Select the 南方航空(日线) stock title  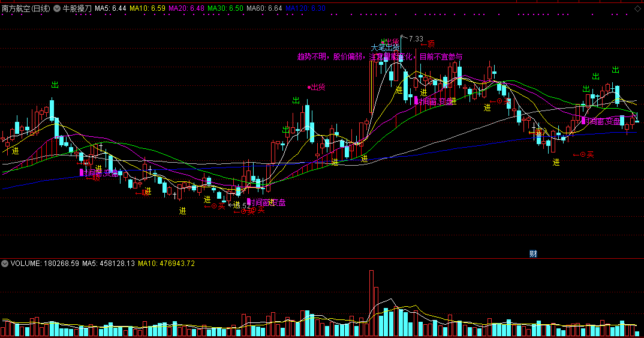[x=26, y=8]
